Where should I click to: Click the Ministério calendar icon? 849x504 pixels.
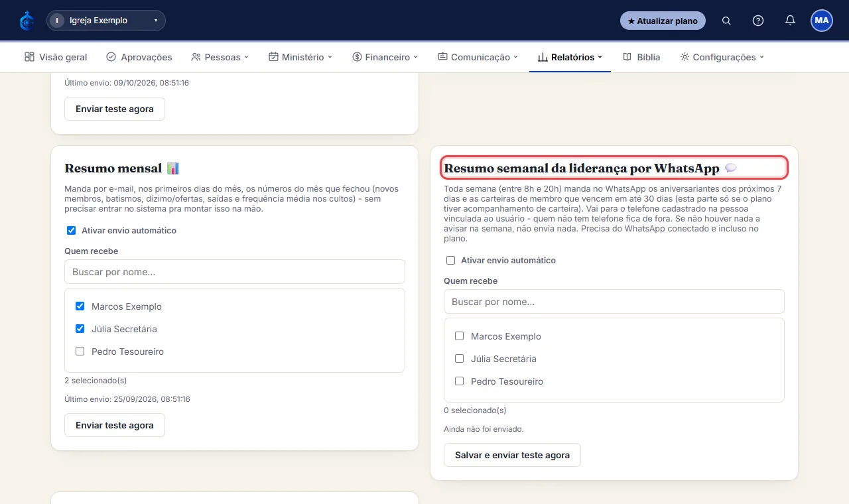click(x=273, y=57)
